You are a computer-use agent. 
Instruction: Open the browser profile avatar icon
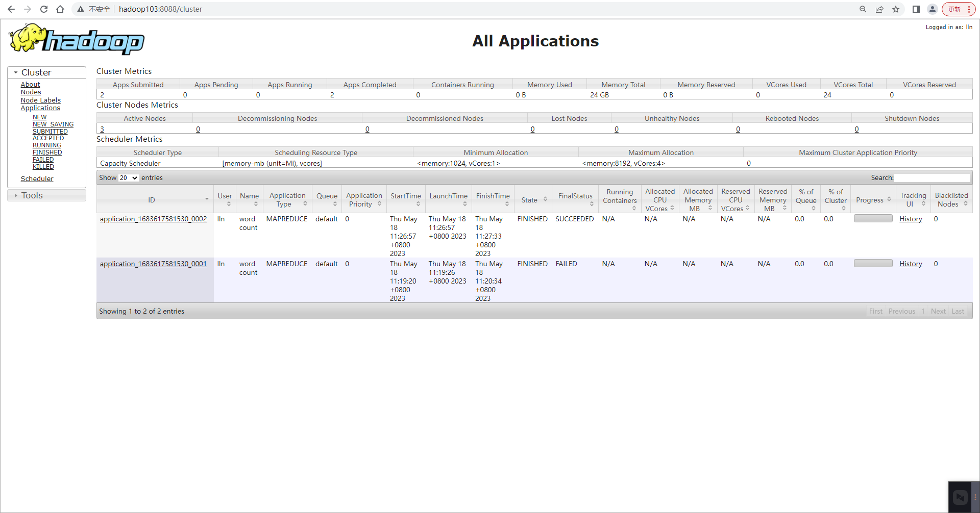[933, 9]
